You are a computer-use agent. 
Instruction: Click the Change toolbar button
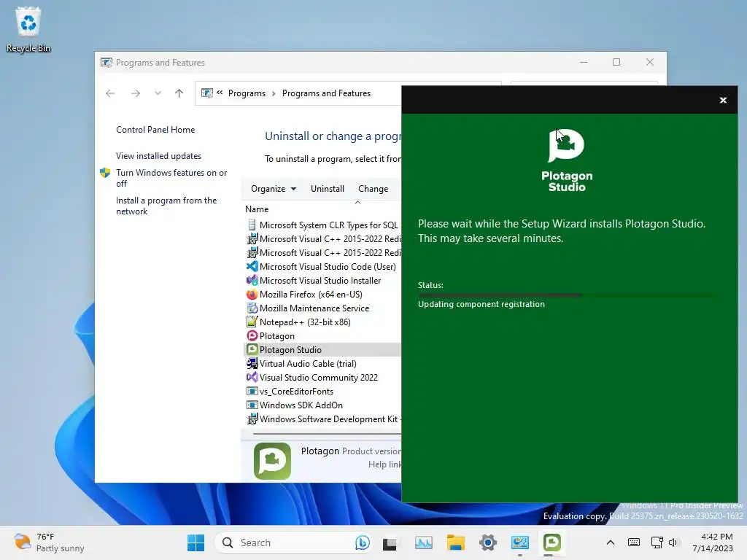click(x=373, y=189)
